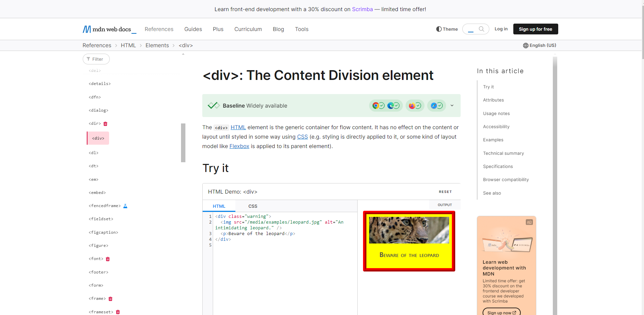Click the search magnifier icon
This screenshot has height=315, width=644.
click(482, 29)
